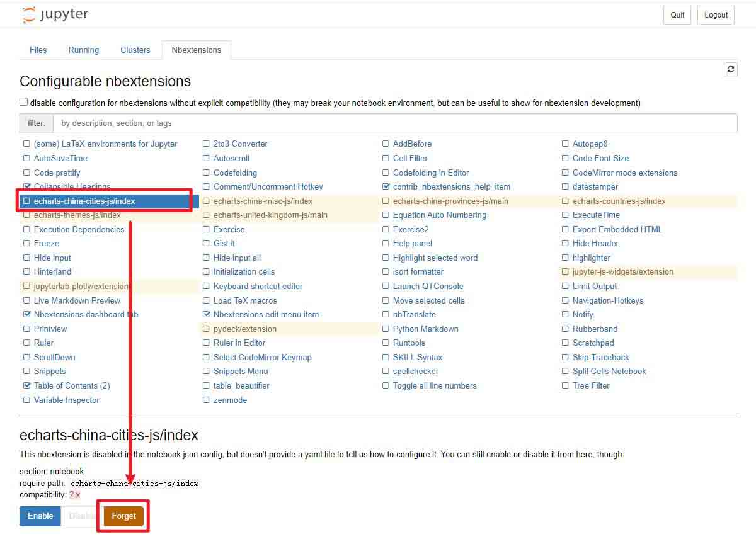Select Export Embedded HTML extension
The image size is (756, 539).
[x=617, y=229]
